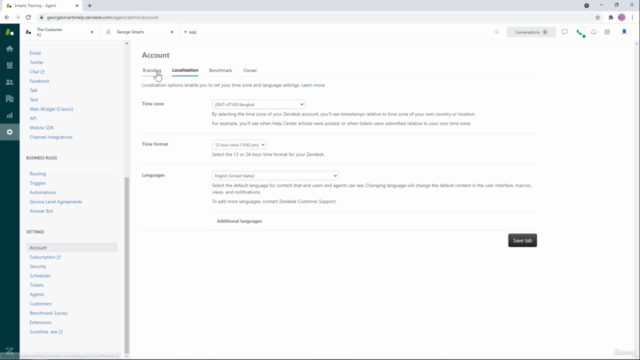Open Mobile SDK link
This screenshot has width=640, height=360.
click(x=42, y=128)
